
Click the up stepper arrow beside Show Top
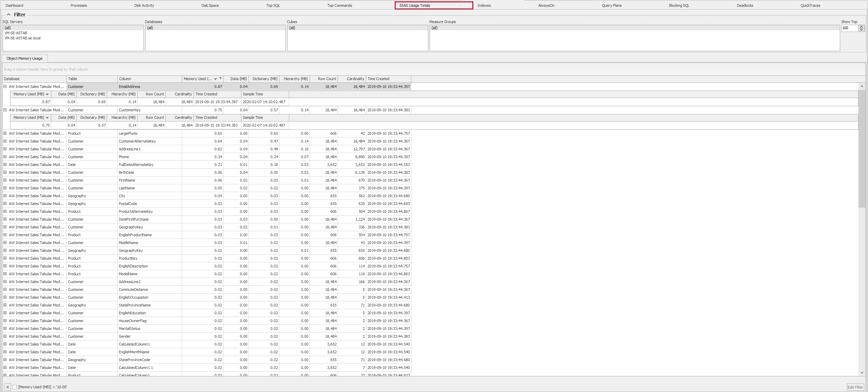pyautogui.click(x=862, y=27)
